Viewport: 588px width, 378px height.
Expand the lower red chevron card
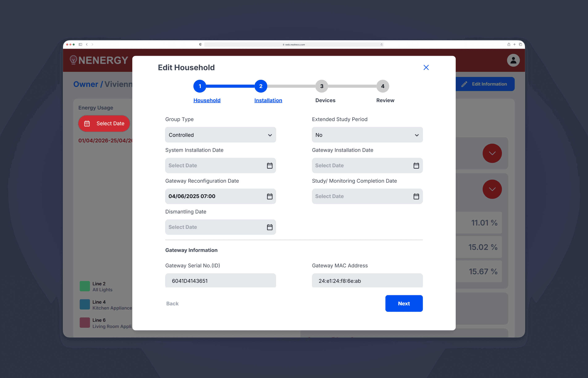tap(492, 189)
